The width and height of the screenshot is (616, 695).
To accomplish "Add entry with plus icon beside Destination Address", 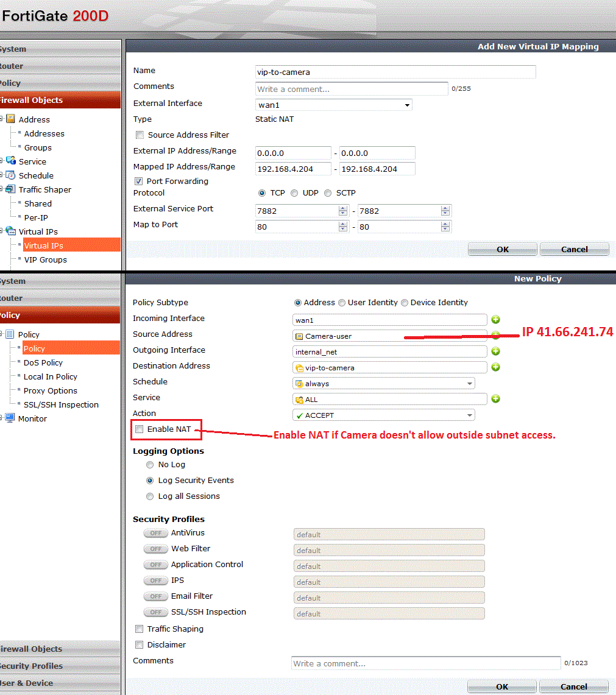I will (495, 367).
